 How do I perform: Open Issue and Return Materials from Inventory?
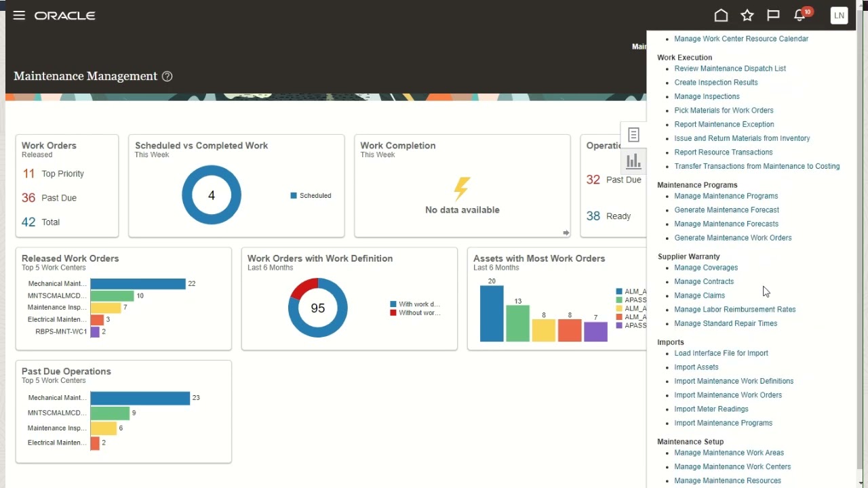coord(742,138)
